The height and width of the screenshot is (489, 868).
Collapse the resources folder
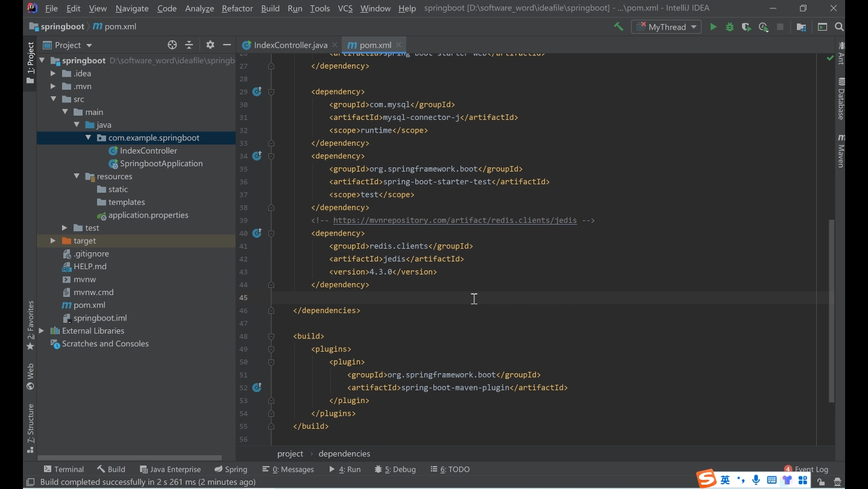point(77,176)
